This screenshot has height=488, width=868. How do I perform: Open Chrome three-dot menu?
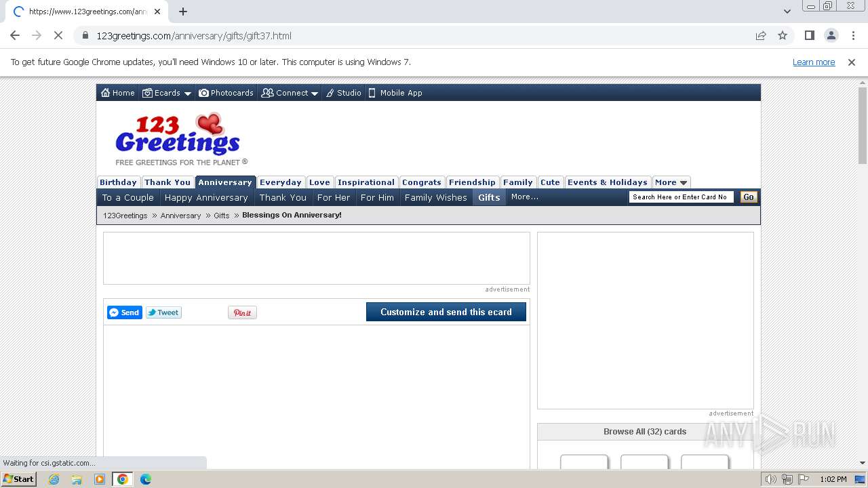[853, 35]
